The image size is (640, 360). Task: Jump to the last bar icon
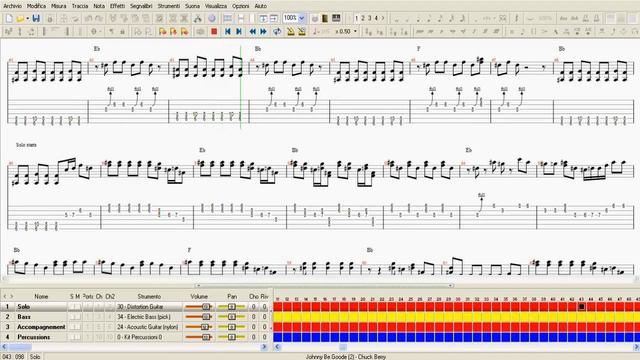(239, 31)
